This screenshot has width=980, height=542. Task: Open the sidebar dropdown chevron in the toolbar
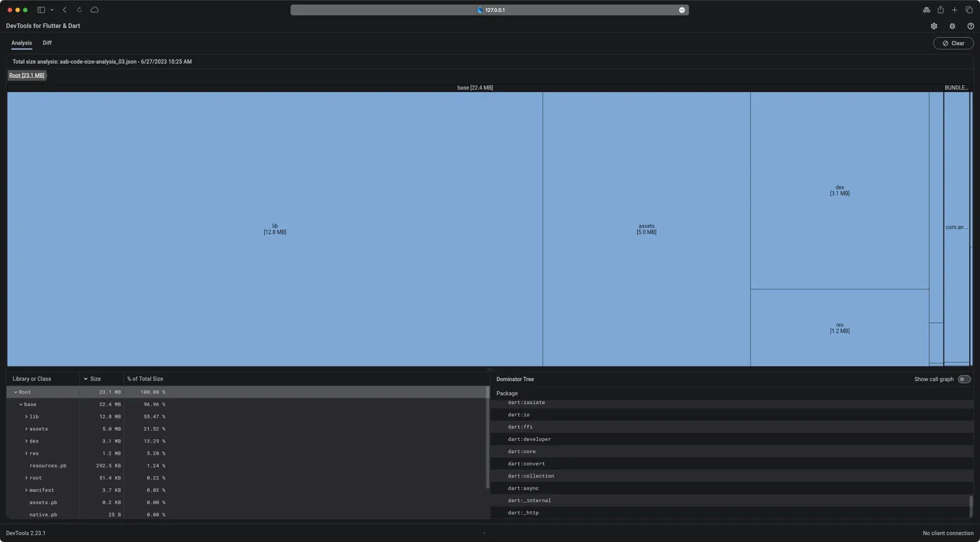click(x=52, y=10)
